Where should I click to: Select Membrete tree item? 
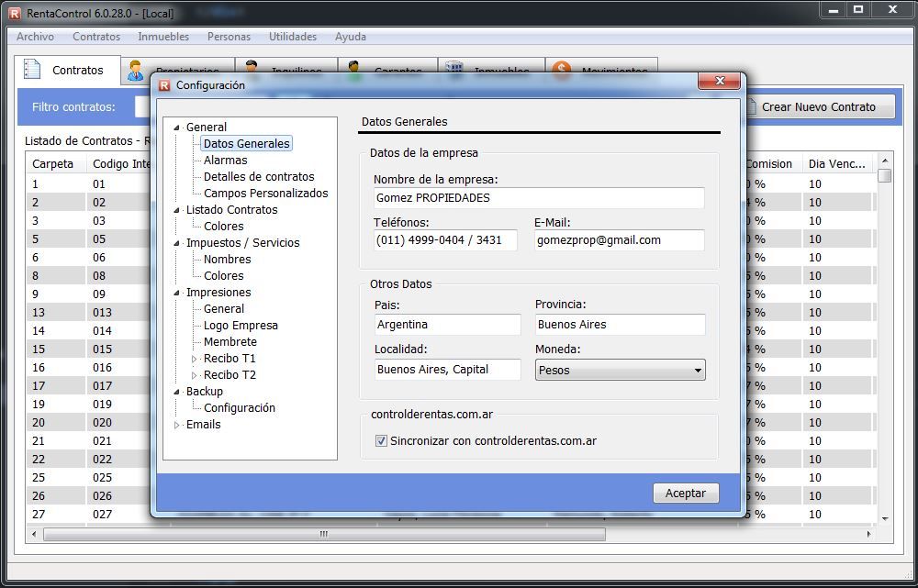point(230,341)
